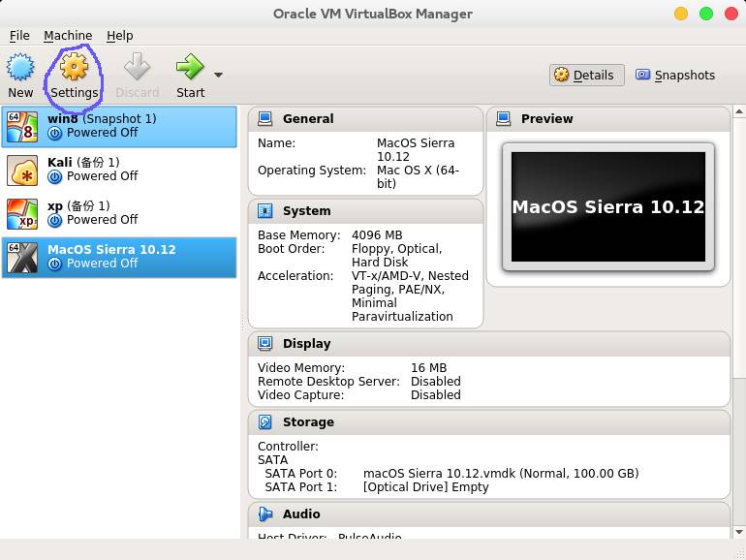Click the Mac OS X icon
The width and height of the screenshot is (746, 560).
click(22, 258)
